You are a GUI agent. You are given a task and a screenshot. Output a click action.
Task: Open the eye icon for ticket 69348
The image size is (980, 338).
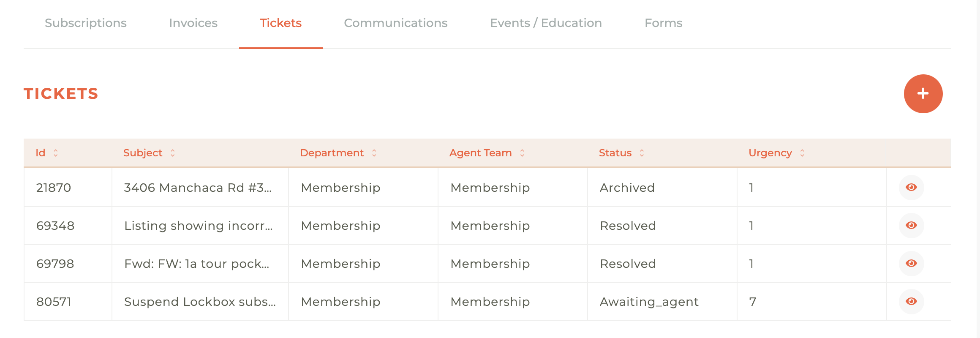click(x=911, y=225)
